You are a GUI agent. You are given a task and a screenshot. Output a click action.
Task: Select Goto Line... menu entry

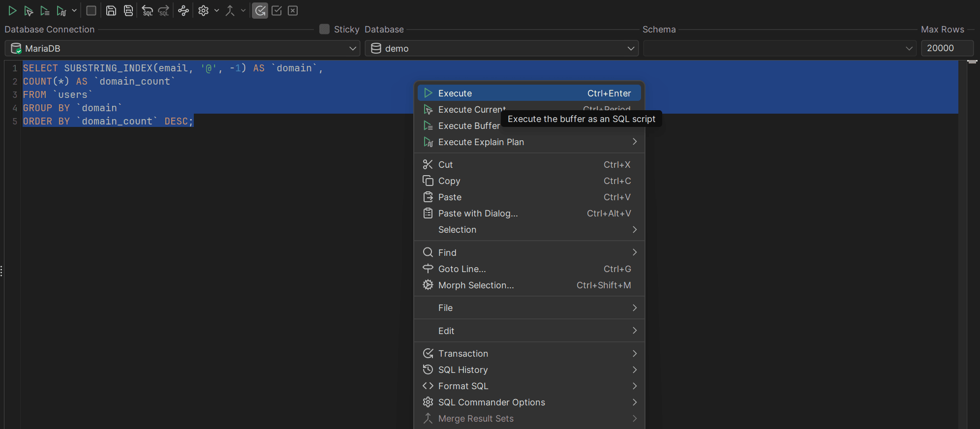click(529, 269)
